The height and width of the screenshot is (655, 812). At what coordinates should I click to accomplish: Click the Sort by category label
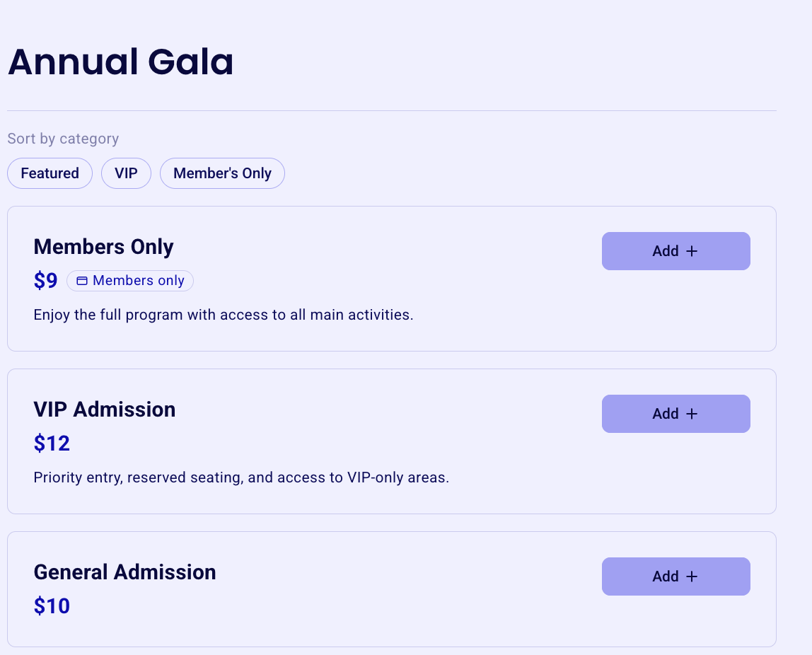(63, 139)
